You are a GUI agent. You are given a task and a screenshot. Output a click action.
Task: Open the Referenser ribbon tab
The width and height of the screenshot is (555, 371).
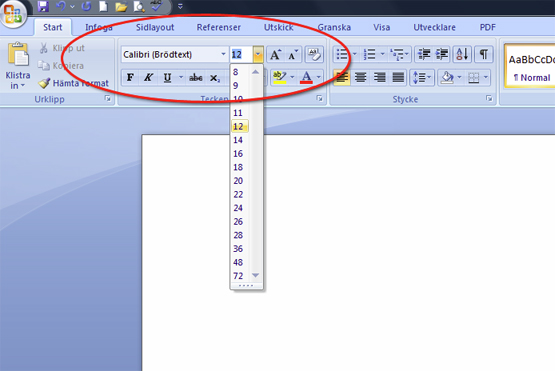pyautogui.click(x=218, y=27)
